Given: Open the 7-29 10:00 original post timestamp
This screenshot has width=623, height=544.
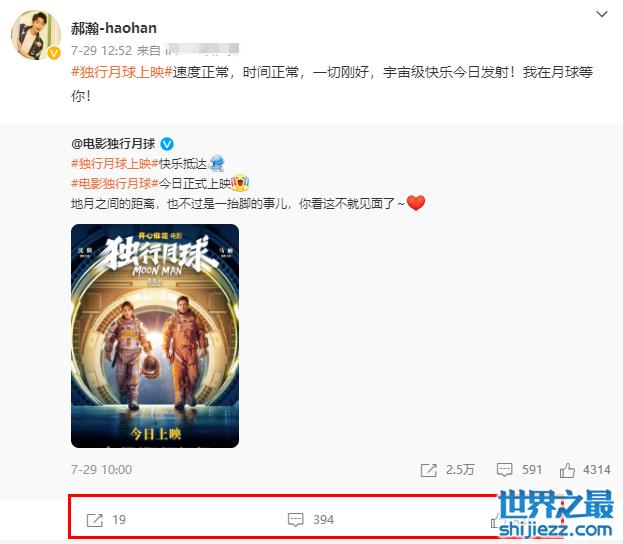Looking at the screenshot, I should 101,470.
